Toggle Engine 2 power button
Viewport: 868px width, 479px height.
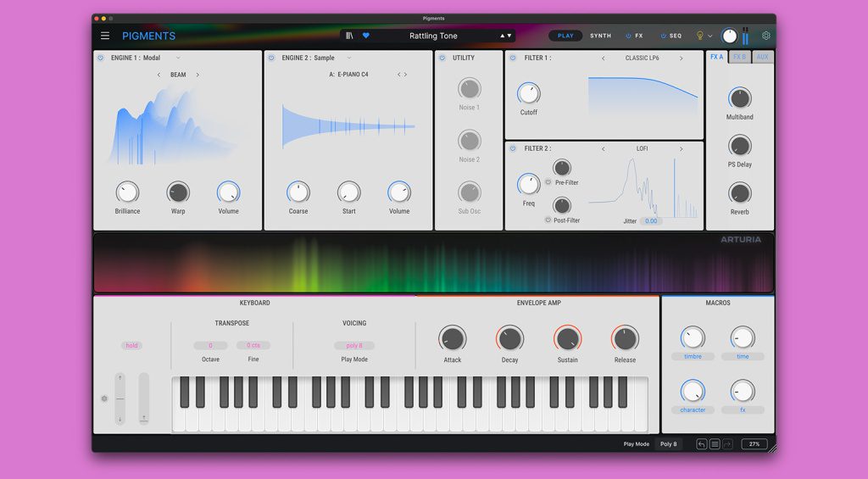click(x=271, y=58)
